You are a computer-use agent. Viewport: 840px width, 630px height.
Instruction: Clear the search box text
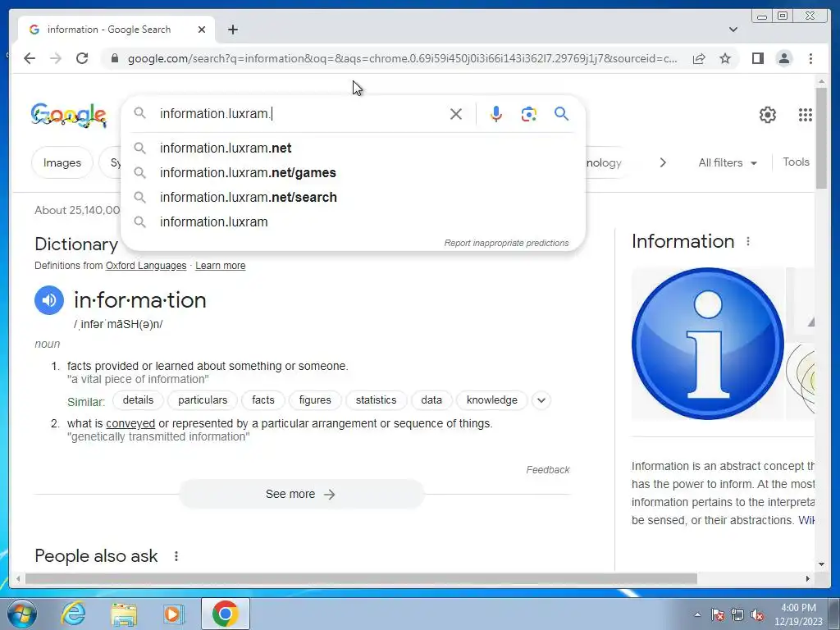456,114
